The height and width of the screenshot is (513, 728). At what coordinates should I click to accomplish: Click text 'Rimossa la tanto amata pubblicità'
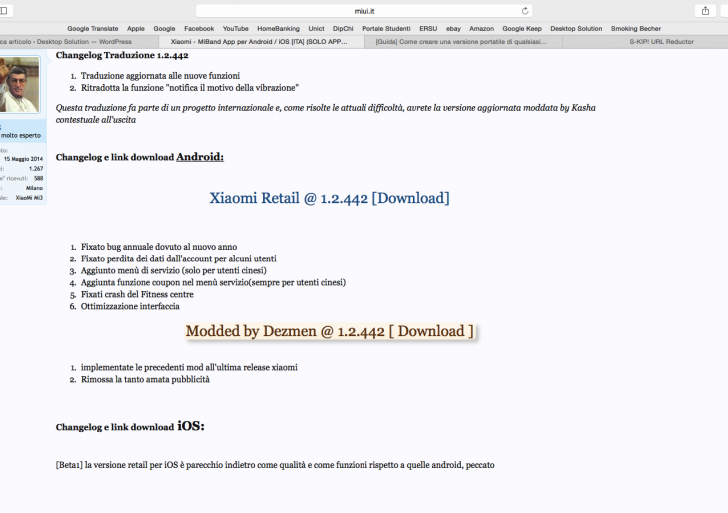[x=145, y=379]
